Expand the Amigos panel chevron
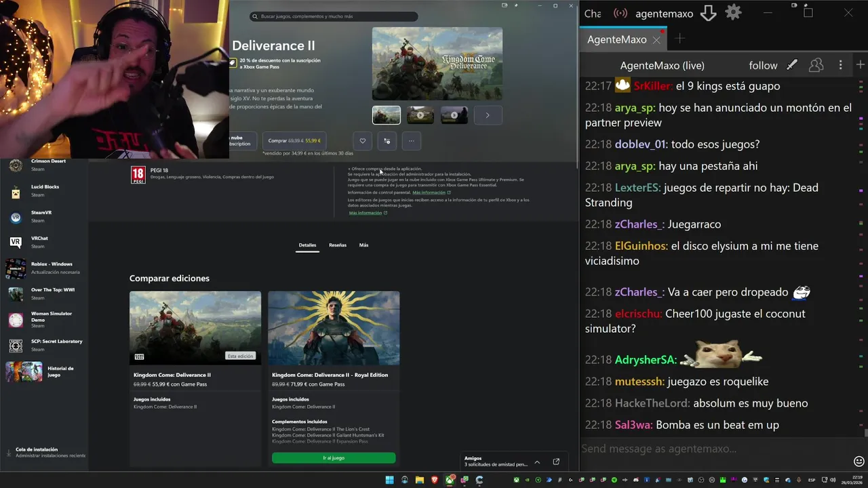 [x=537, y=462]
